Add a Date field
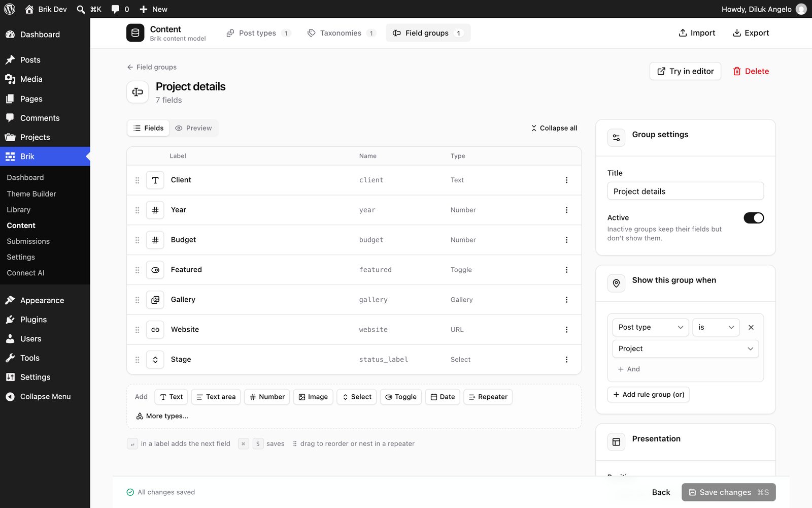This screenshot has height=508, width=812. click(443, 397)
